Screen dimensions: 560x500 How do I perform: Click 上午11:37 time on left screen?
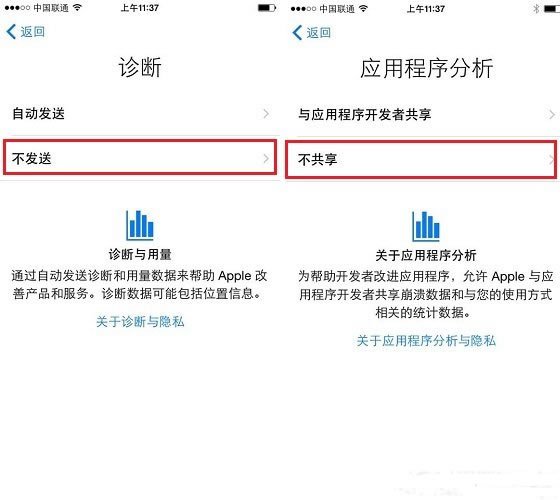tap(140, 8)
